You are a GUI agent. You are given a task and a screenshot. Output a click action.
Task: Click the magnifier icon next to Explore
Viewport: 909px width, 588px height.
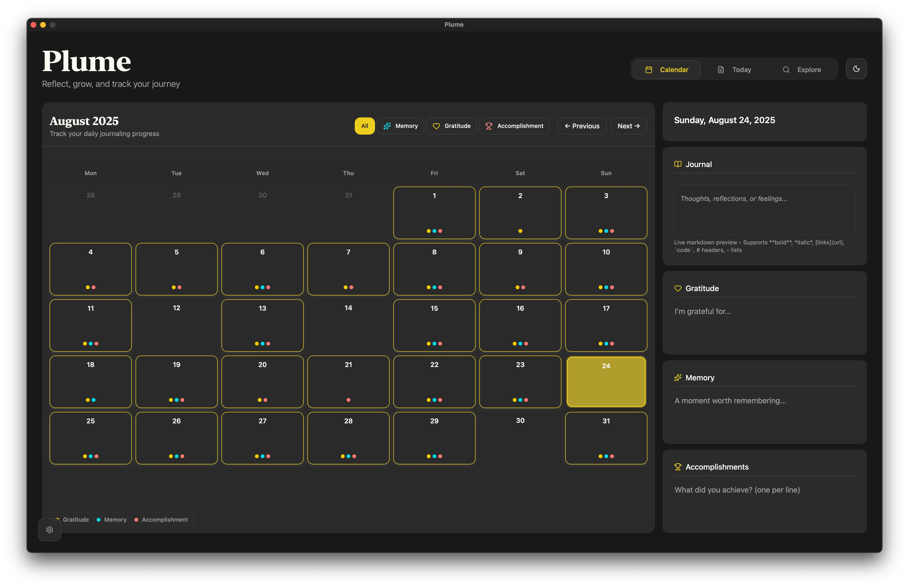(x=786, y=69)
